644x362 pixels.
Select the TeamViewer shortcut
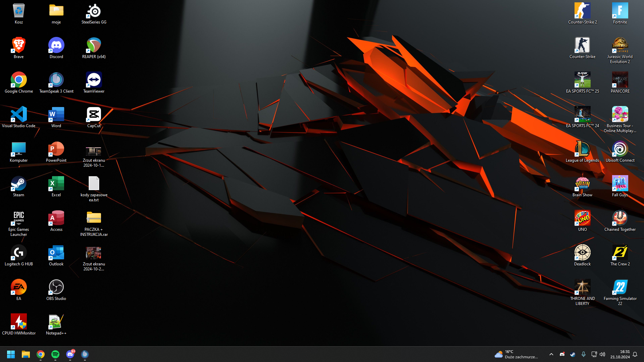[94, 83]
